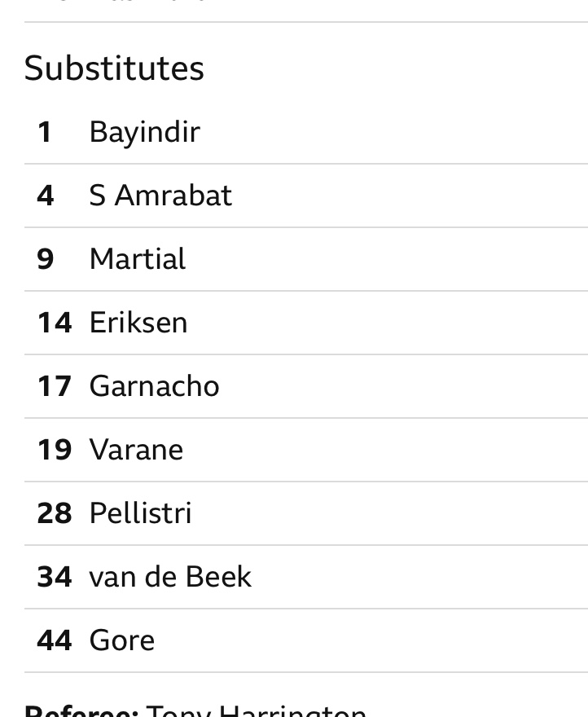The image size is (588, 717).
Task: Click on the Varane name
Action: click(136, 450)
